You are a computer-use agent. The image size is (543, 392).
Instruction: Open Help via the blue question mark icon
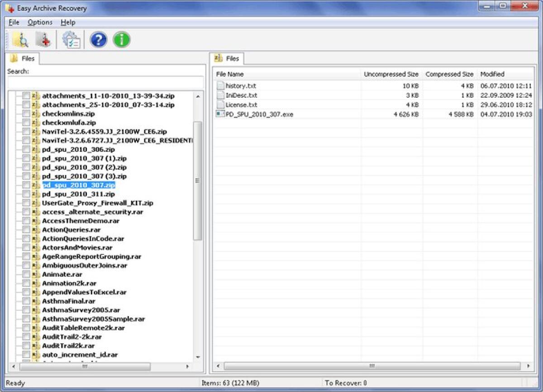(x=98, y=39)
